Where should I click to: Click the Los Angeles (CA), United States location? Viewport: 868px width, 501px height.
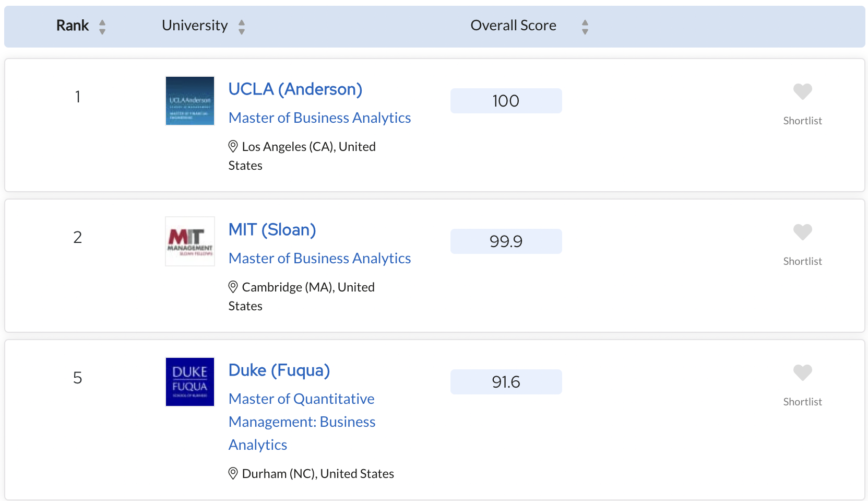pos(302,156)
